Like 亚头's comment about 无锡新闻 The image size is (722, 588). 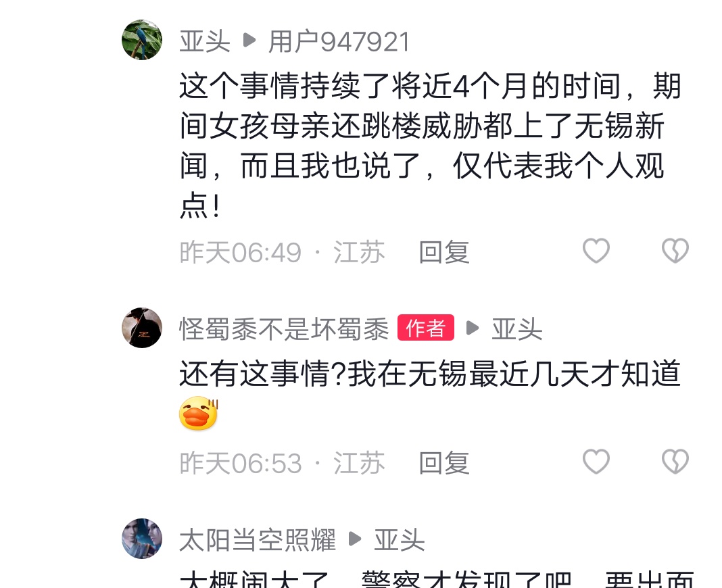(596, 251)
